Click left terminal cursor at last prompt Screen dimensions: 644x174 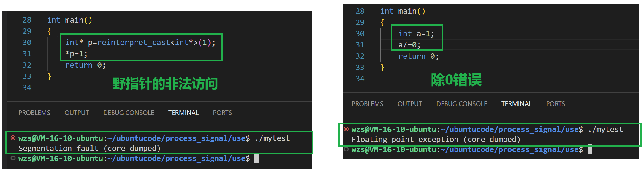(257, 159)
